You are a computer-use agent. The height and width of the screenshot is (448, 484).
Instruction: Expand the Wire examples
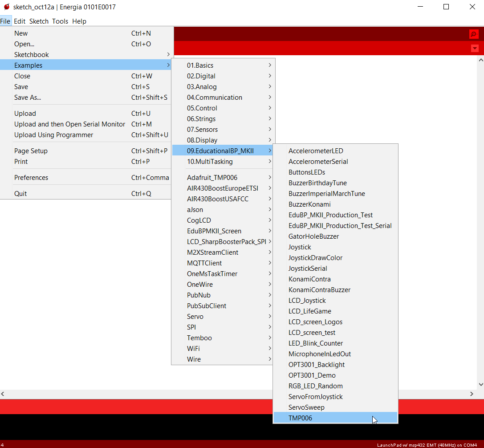click(x=223, y=359)
